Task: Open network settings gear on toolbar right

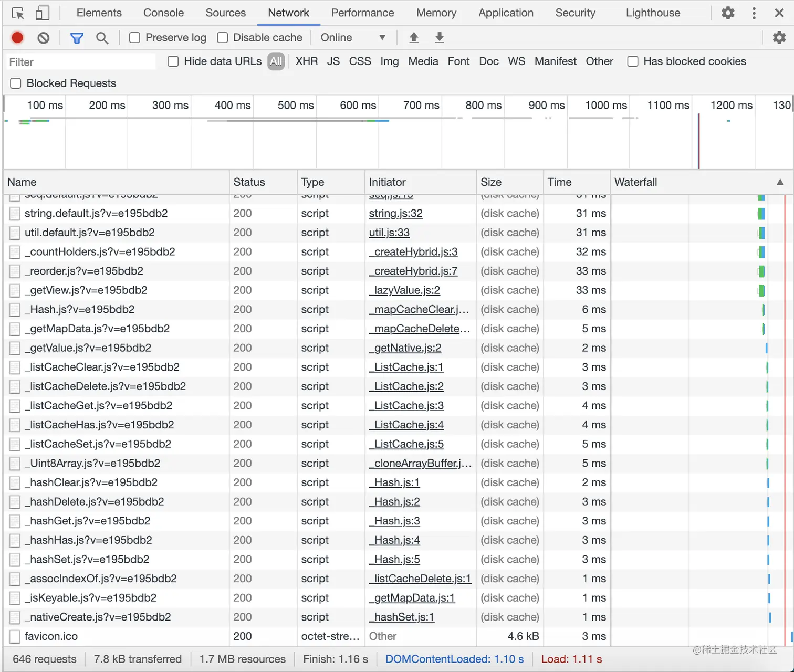Action: tap(779, 37)
